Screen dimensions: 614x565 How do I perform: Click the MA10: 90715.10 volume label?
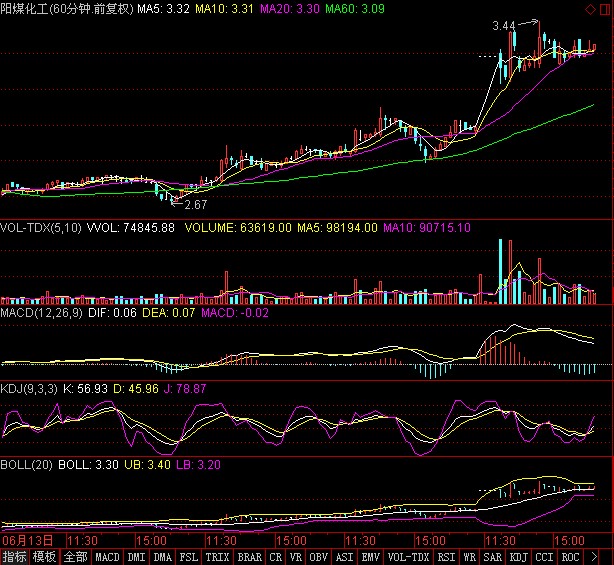point(427,227)
